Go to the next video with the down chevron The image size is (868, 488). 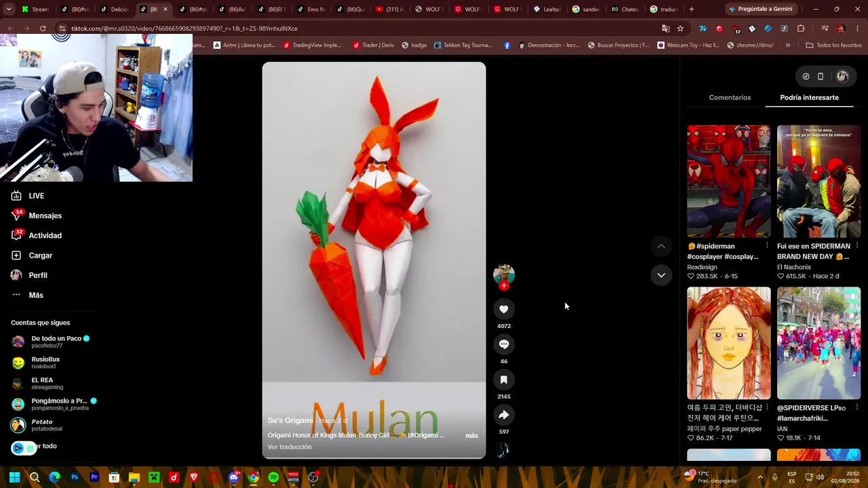click(x=661, y=275)
